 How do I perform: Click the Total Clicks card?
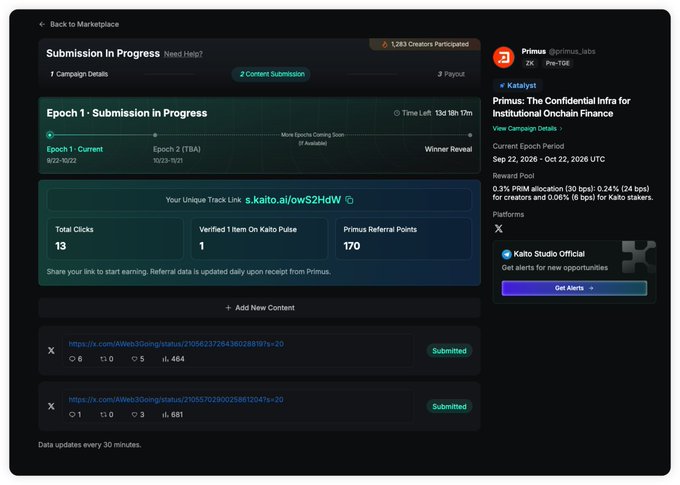point(115,239)
